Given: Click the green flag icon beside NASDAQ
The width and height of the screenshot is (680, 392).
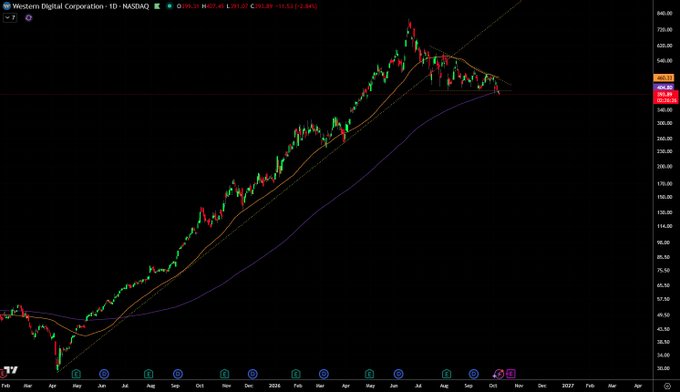Looking at the screenshot, I should 157,6.
